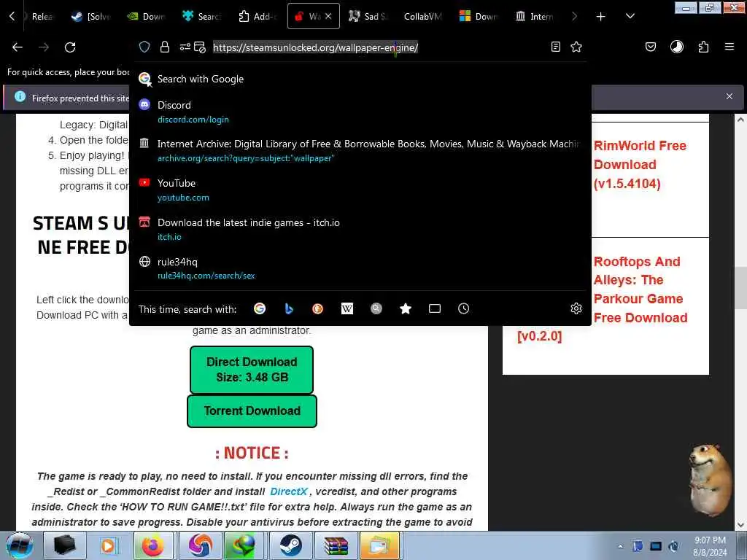Viewport: 747px width, 560px height.
Task: Search this time with Wikipedia icon
Action: pos(347,309)
